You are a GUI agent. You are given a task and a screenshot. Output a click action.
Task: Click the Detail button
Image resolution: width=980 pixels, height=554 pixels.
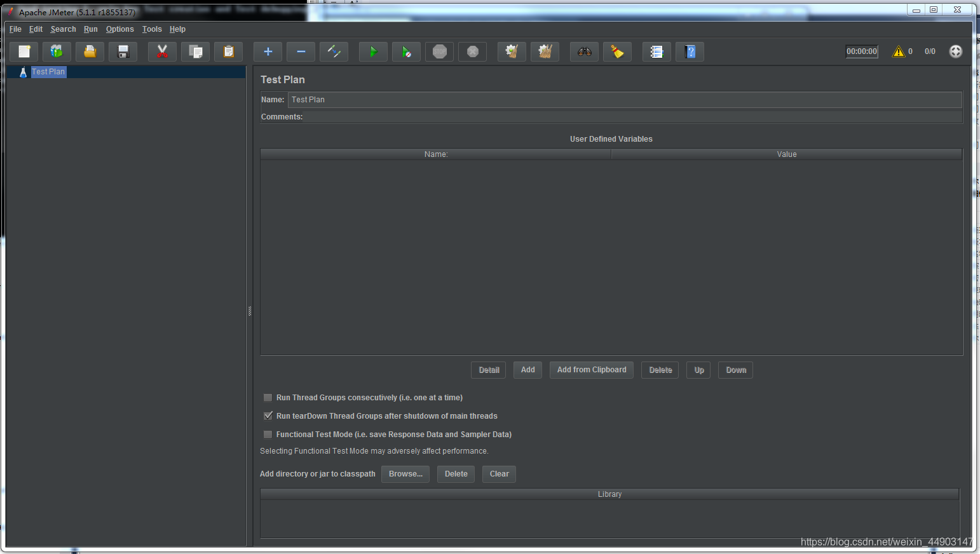[489, 370]
